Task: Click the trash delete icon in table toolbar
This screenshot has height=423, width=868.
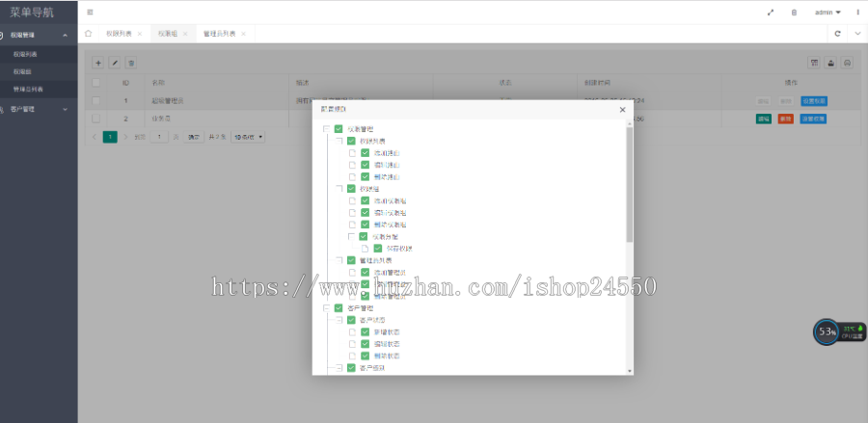Action: 131,63
